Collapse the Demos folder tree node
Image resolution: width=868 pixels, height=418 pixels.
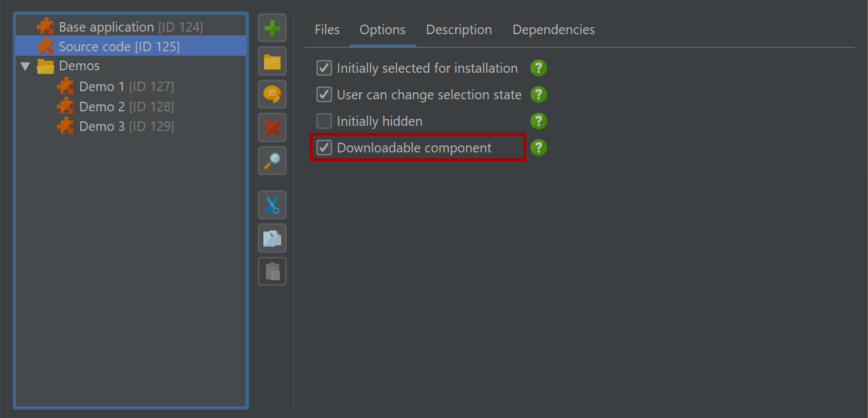pos(25,66)
